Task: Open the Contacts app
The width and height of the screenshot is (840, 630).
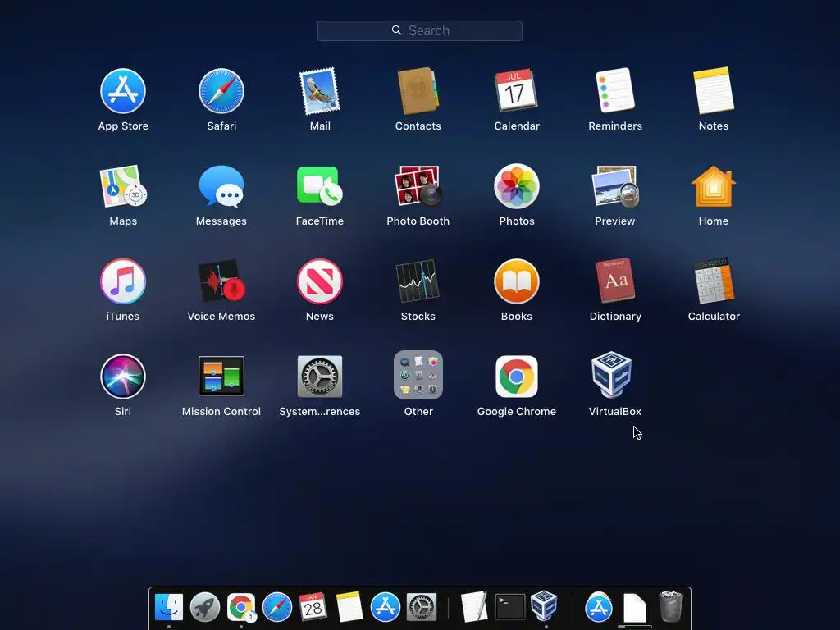Action: point(418,91)
